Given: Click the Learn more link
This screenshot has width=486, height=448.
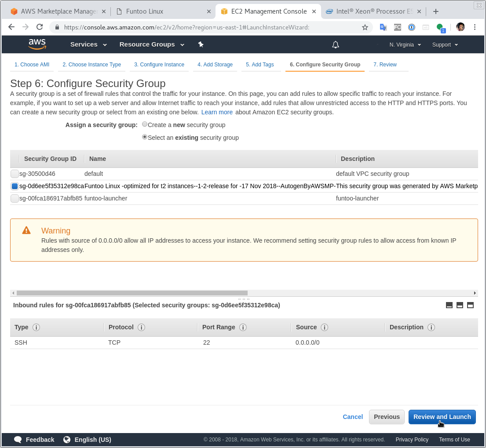Looking at the screenshot, I should coord(217,112).
